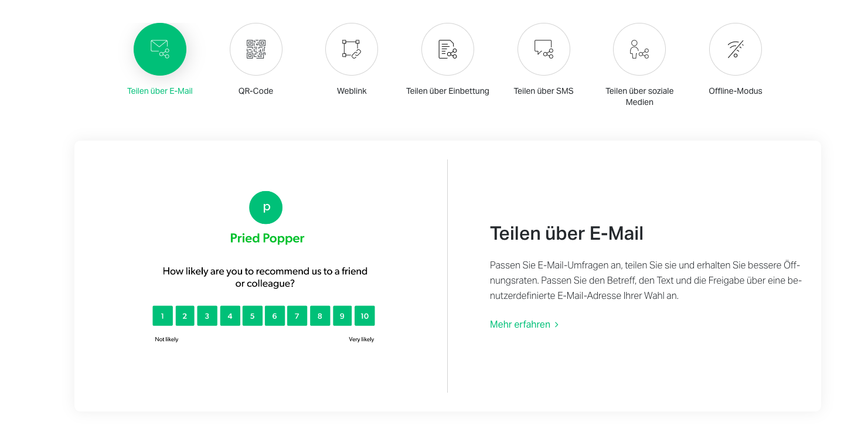Choose the Weblink icon
The width and height of the screenshot is (868, 439).
pyautogui.click(x=352, y=49)
